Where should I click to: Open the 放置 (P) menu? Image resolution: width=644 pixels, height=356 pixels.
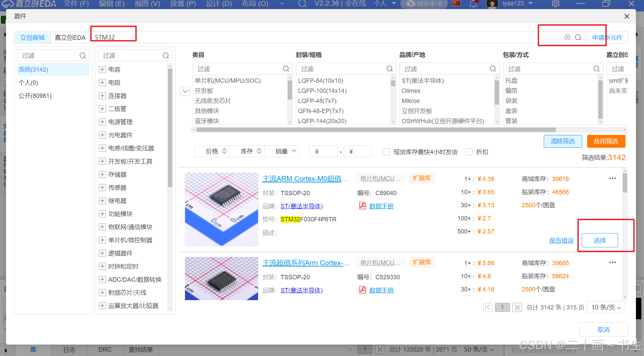coord(183,4)
